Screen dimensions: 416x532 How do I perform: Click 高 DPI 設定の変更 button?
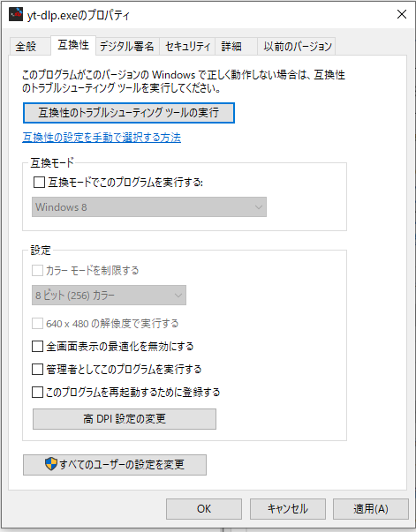pos(125,419)
